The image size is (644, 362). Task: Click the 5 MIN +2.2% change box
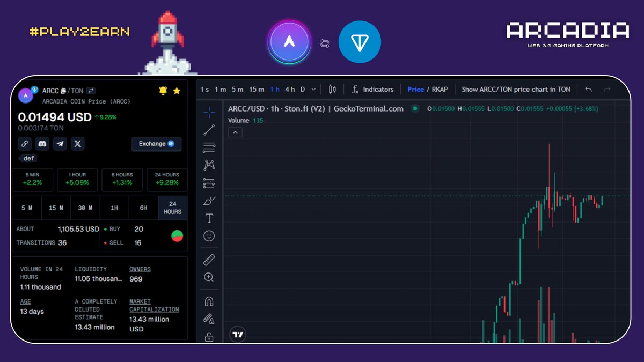click(x=33, y=180)
